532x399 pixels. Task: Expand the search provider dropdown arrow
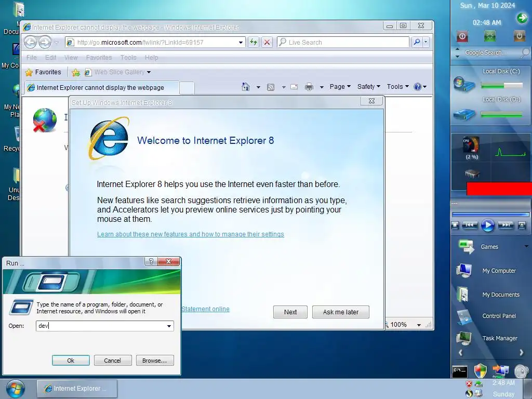coord(426,42)
